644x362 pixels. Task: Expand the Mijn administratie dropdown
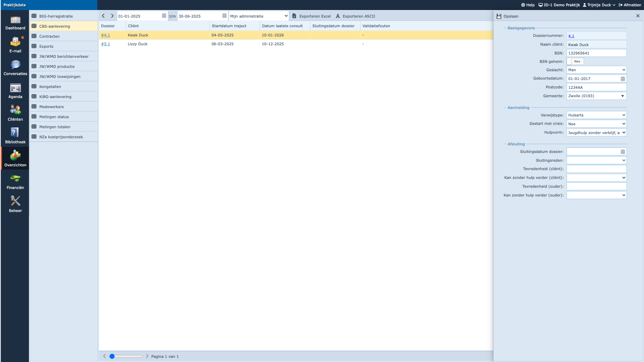(259, 16)
